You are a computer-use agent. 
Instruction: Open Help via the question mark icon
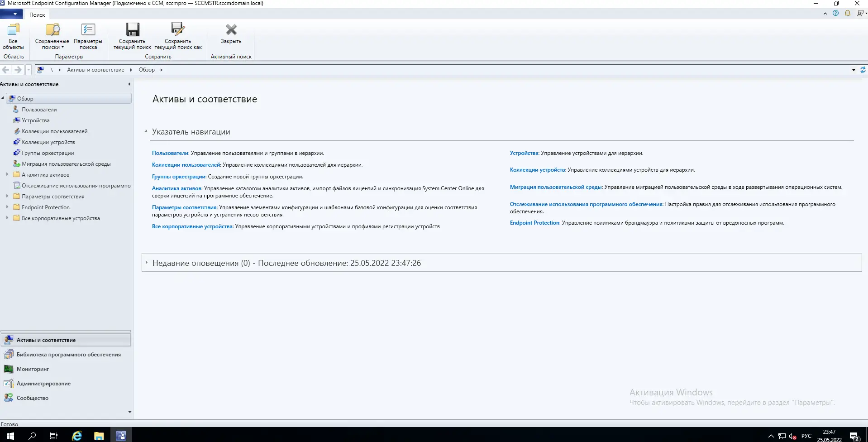pos(835,14)
